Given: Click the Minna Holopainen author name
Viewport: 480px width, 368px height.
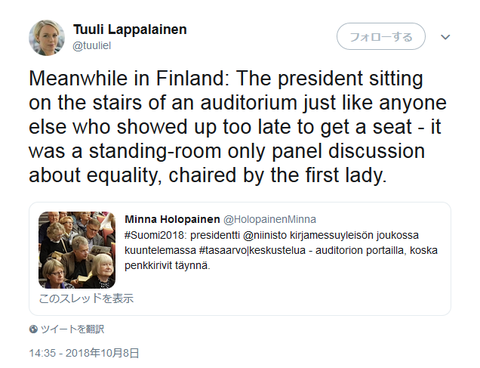Looking at the screenshot, I should point(172,219).
